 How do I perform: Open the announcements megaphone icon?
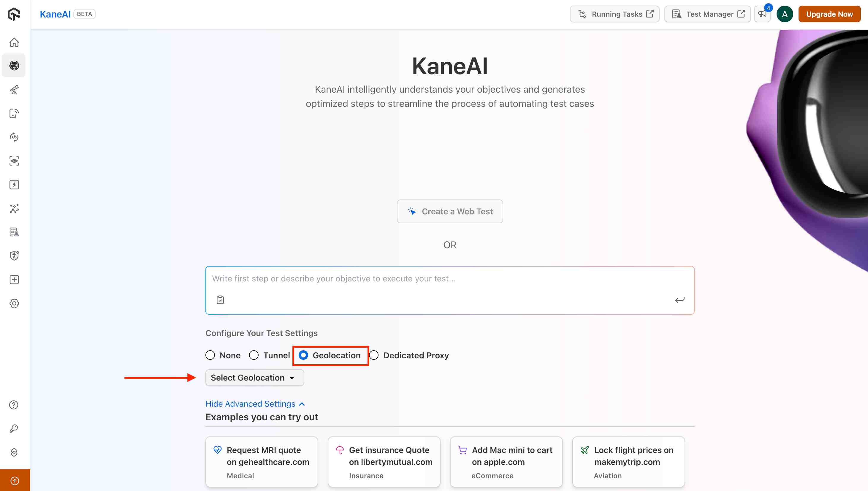click(x=762, y=14)
